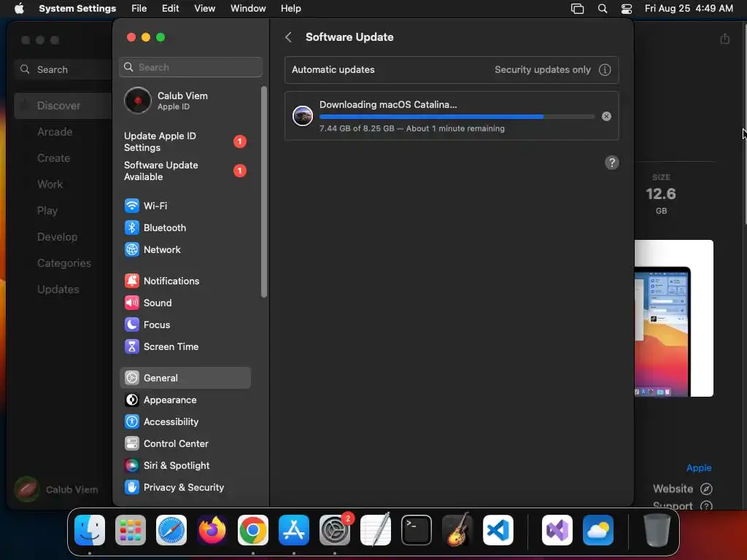This screenshot has height=560, width=747.
Task: Select General in sidebar
Action: click(185, 378)
